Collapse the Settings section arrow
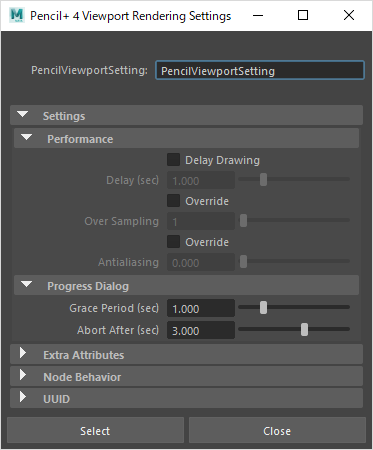 tap(23, 114)
